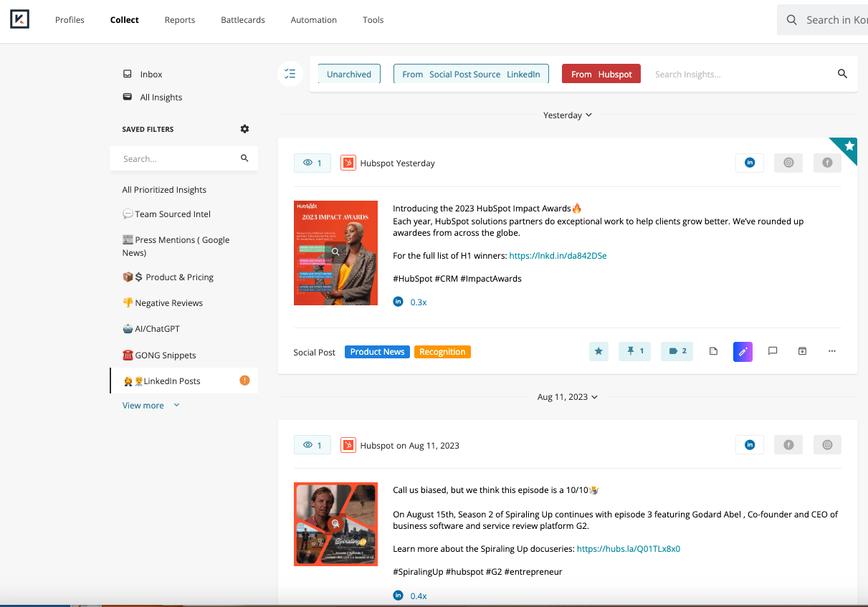Viewport: 868px width, 607px height.
Task: Click Hubspot logo on Aug 11 post
Action: click(348, 445)
